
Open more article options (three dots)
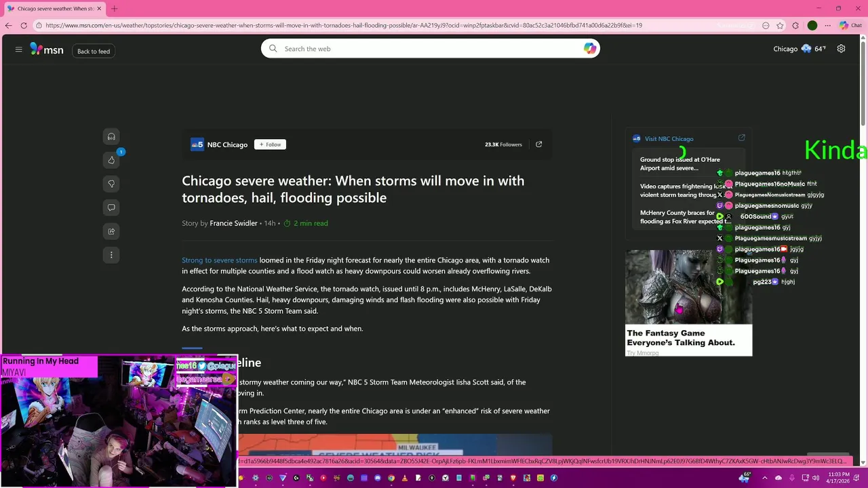[x=111, y=255]
